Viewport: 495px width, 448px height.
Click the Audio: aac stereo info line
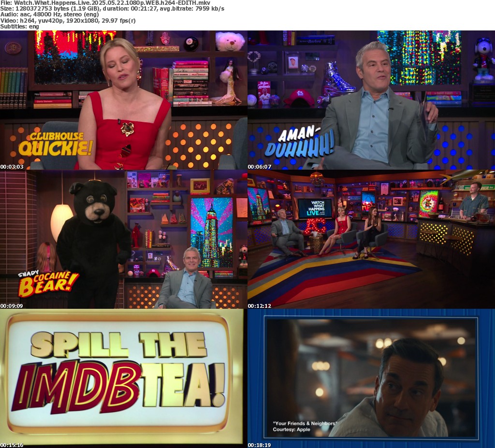pos(50,14)
